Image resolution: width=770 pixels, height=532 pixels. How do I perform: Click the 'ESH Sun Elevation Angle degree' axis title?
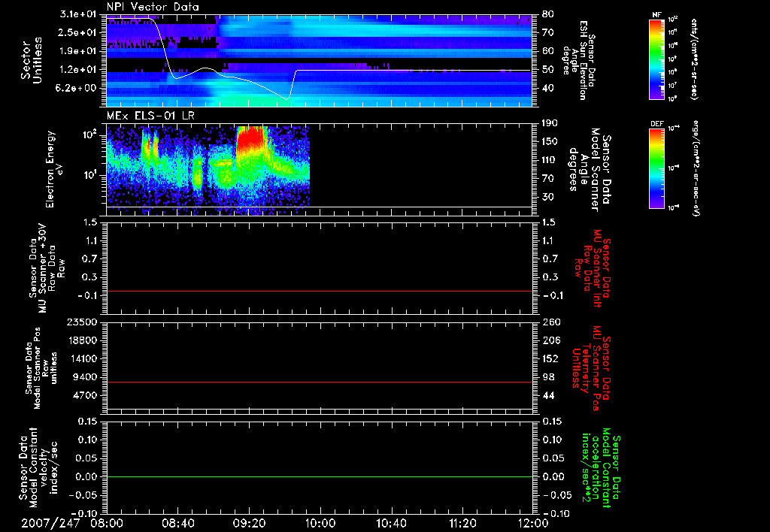coord(578,60)
